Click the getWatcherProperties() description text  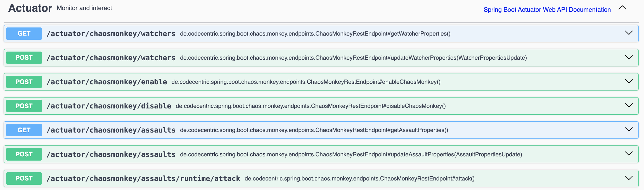pos(315,34)
